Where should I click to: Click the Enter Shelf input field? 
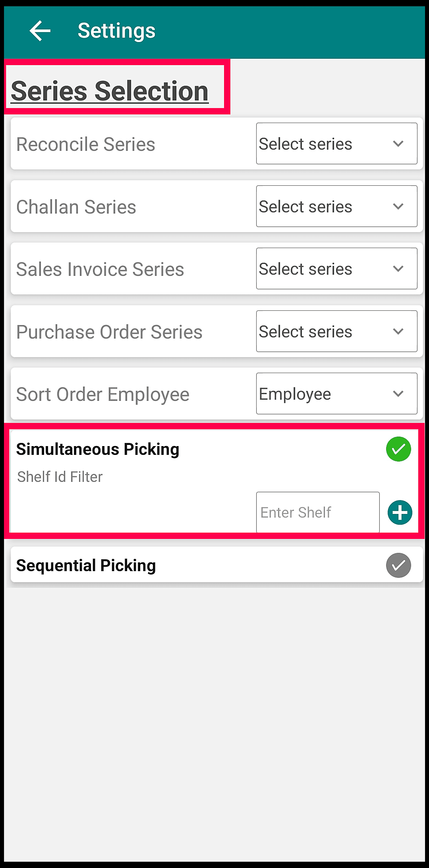318,512
